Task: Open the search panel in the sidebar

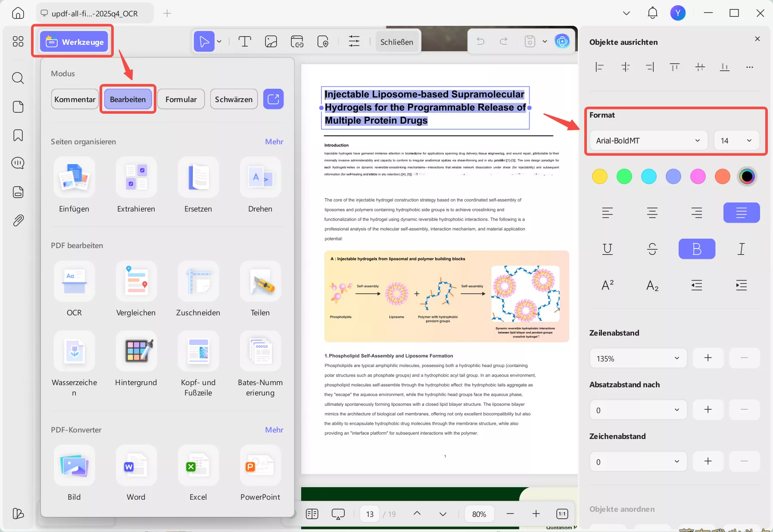Action: pos(18,78)
